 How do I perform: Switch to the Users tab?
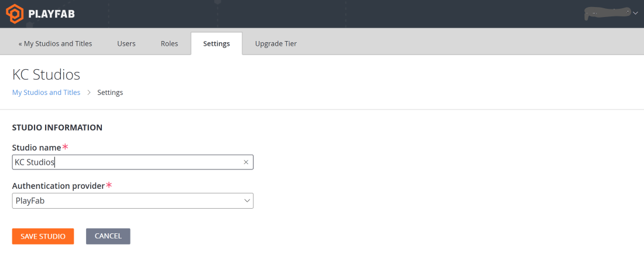coord(126,43)
